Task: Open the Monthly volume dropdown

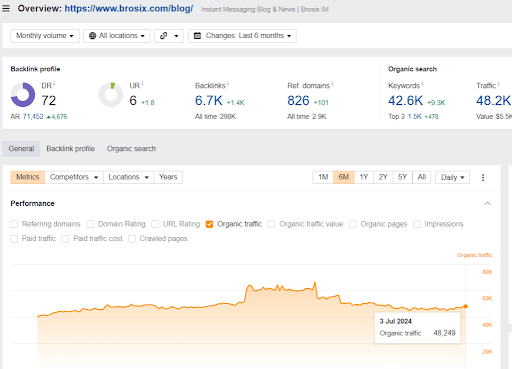Action: (45, 36)
